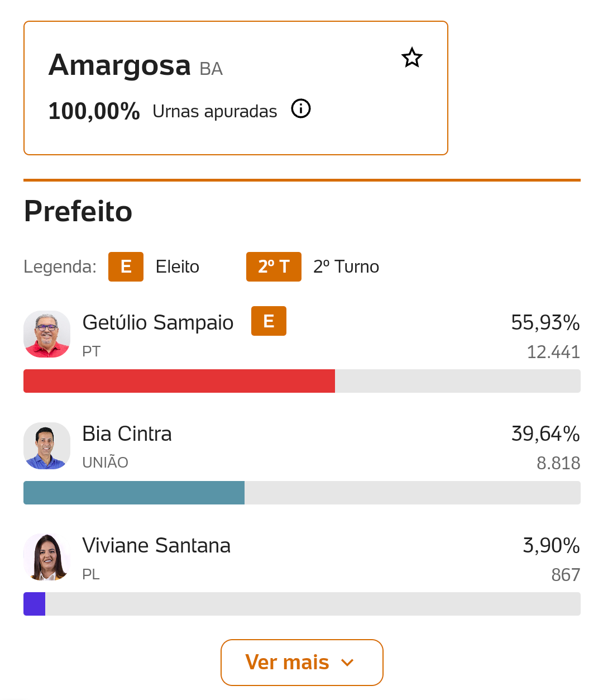Click the teal UNIÃO vote progress bar
Screen dimensions: 603x700
pos(134,493)
